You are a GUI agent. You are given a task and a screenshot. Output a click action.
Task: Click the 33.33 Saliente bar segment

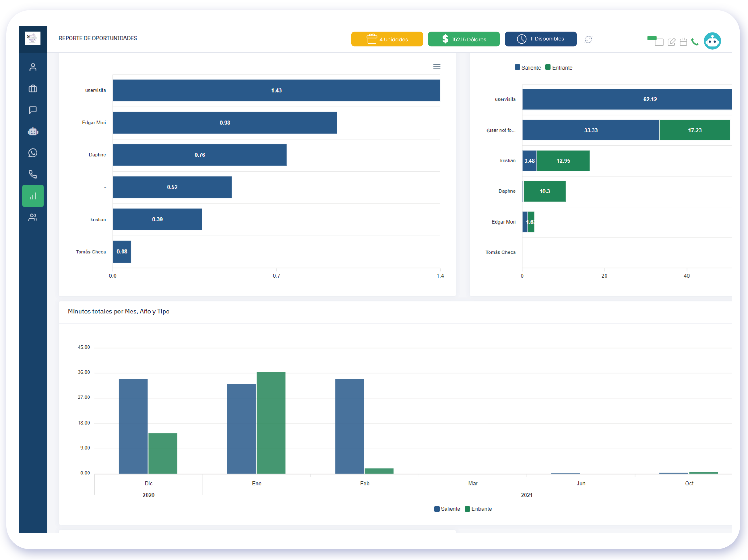click(591, 130)
